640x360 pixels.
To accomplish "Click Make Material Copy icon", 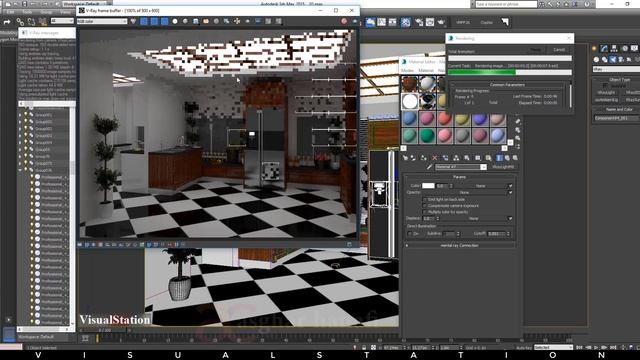I will coord(445,158).
